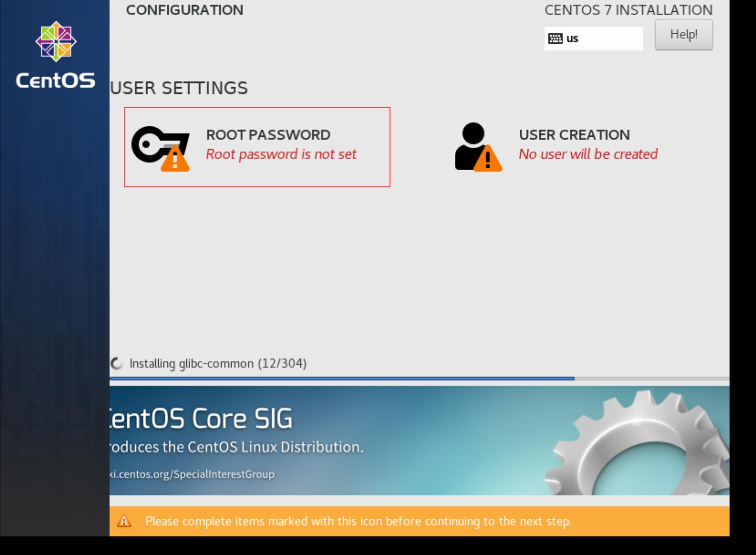This screenshot has width=756, height=555.
Task: Open the Help! button
Action: pyautogui.click(x=684, y=35)
